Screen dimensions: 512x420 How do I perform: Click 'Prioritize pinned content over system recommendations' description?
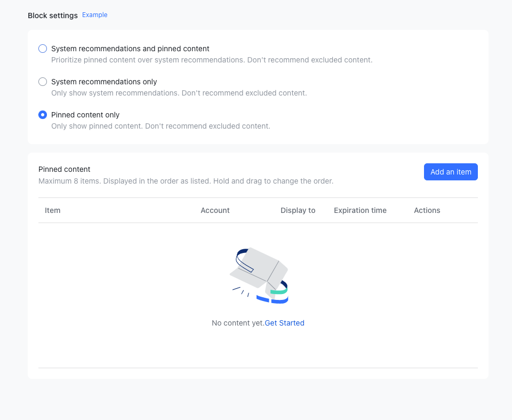point(212,60)
